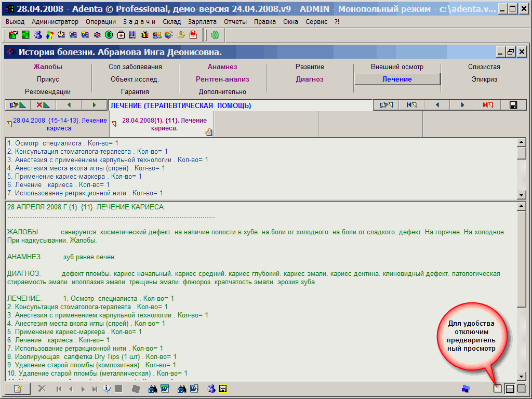The height and width of the screenshot is (399, 532).
Task: Click the green dollar sign toolbar icon
Action: tap(109, 35)
